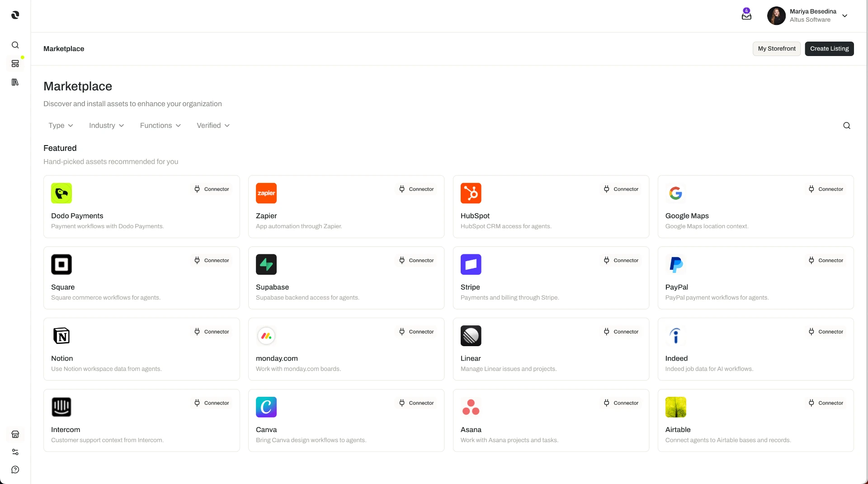The width and height of the screenshot is (868, 484).
Task: Expand the Functions filter dropdown
Action: [x=160, y=126]
